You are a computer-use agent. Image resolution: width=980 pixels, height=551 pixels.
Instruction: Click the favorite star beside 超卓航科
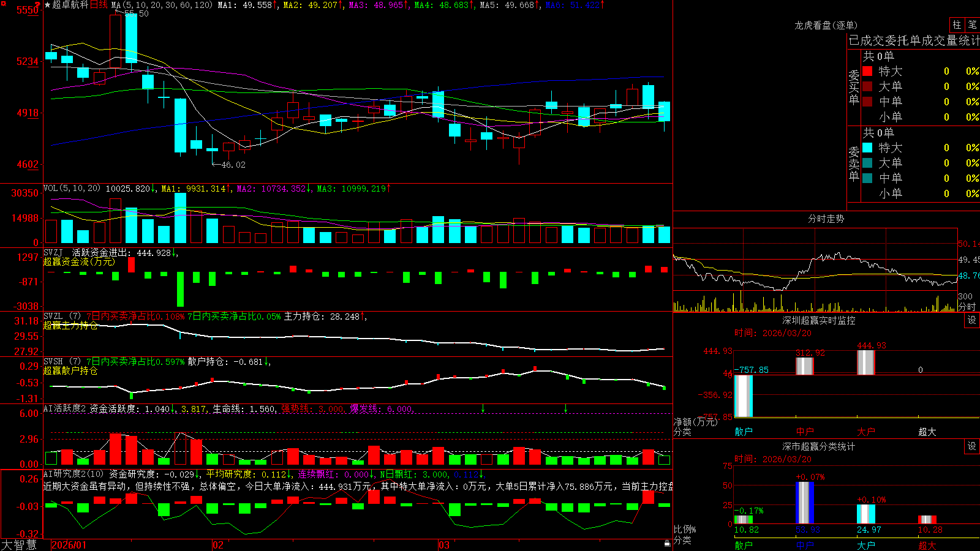(x=48, y=5)
